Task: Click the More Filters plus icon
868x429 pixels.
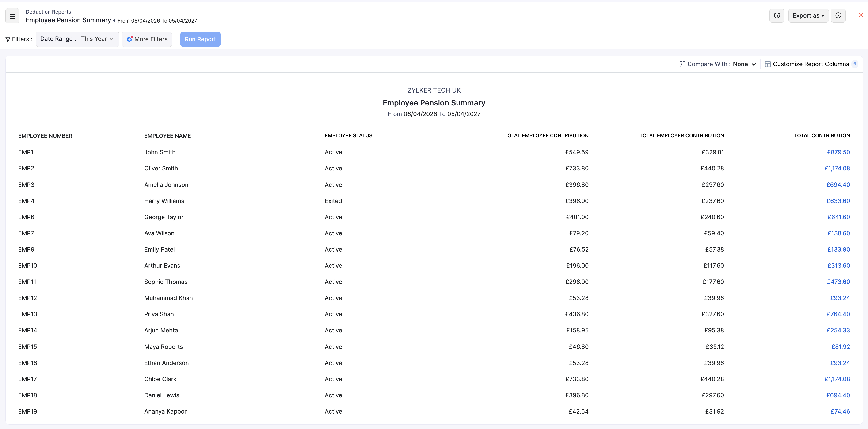Action: point(130,39)
